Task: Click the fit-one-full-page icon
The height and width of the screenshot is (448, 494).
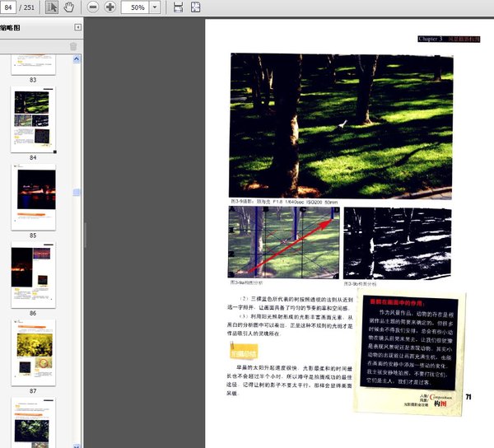Action: (195, 7)
